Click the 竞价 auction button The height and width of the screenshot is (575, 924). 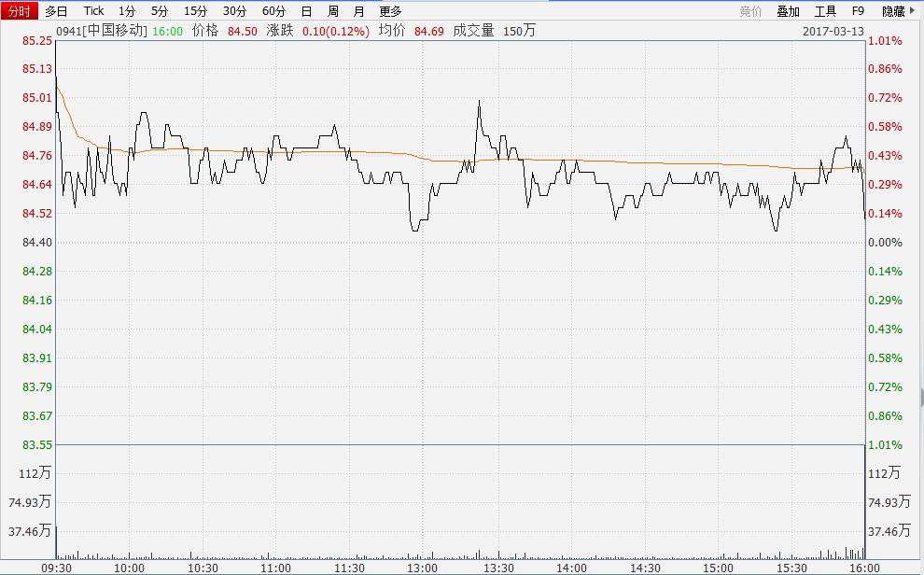750,11
